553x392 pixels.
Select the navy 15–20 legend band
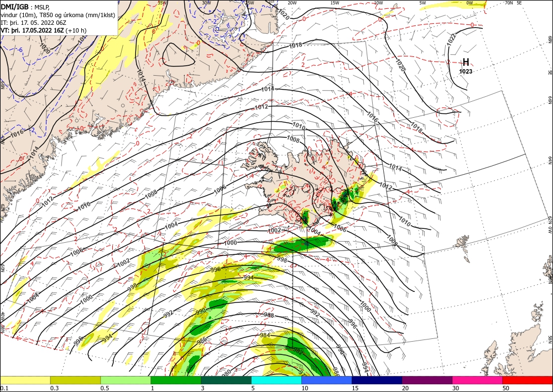coord(377,380)
